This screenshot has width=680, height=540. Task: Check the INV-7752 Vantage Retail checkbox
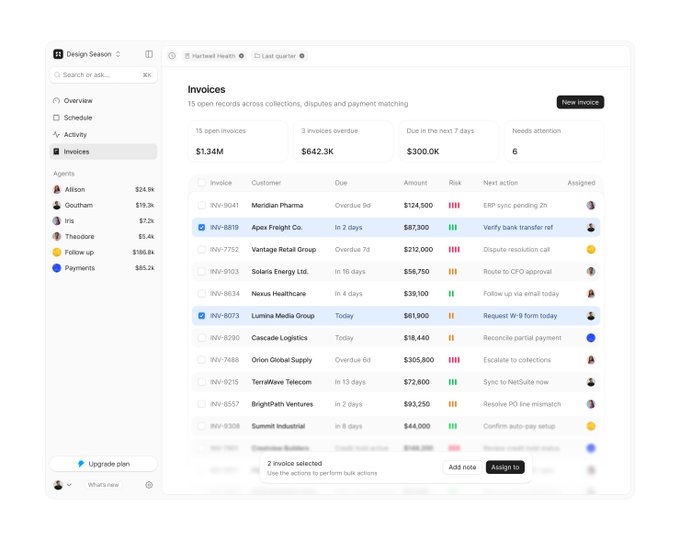tap(202, 249)
